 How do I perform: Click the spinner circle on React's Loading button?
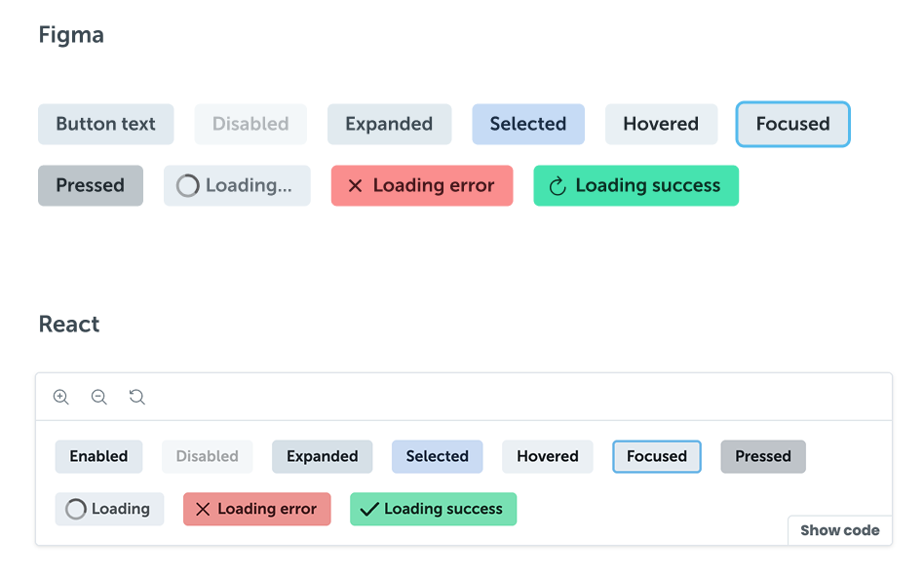tap(76, 508)
